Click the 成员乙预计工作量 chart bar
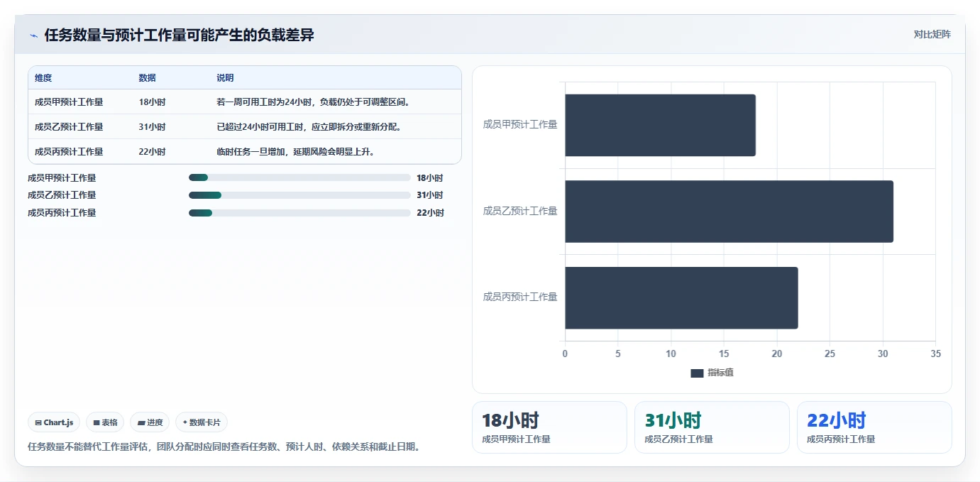This screenshot has width=980, height=482. pyautogui.click(x=729, y=212)
